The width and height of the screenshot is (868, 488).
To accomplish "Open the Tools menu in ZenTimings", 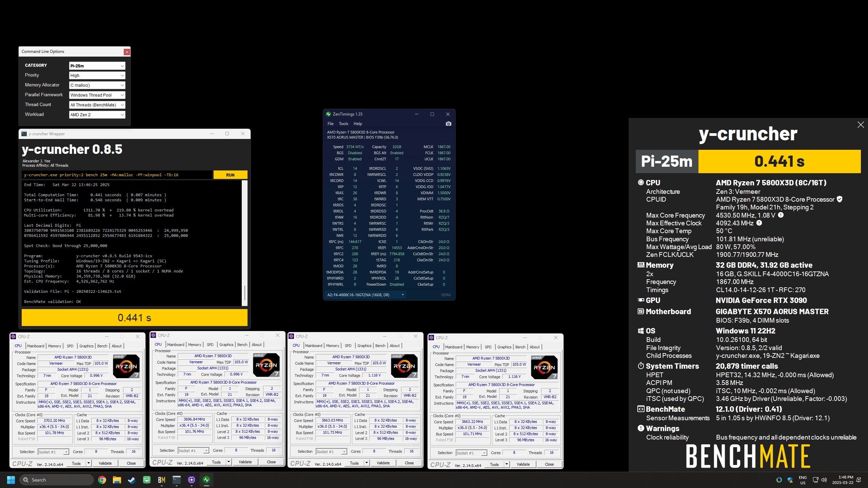I will 343,124.
